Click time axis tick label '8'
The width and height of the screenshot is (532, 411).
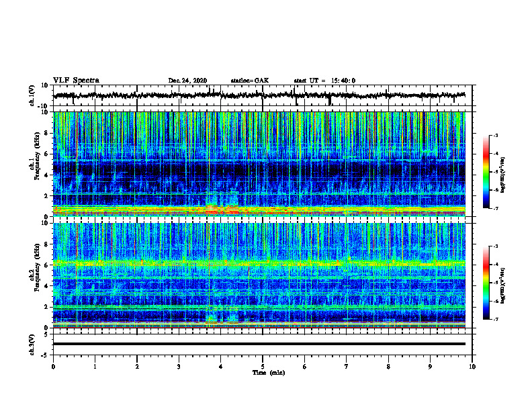(388, 367)
